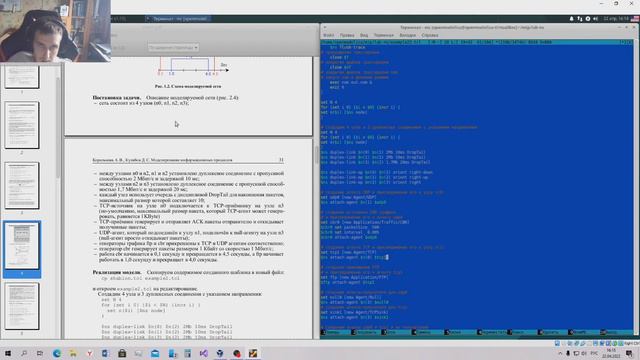This screenshot has width=640, height=360.
Task: Open the Вид menu in the terminal
Action: (x=364, y=36)
